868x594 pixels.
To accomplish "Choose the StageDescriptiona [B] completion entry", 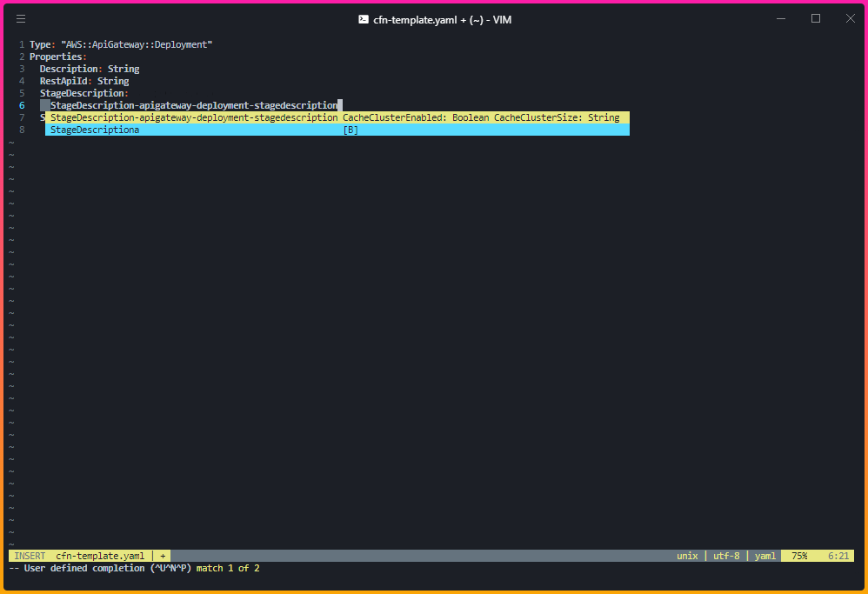I will pyautogui.click(x=337, y=130).
